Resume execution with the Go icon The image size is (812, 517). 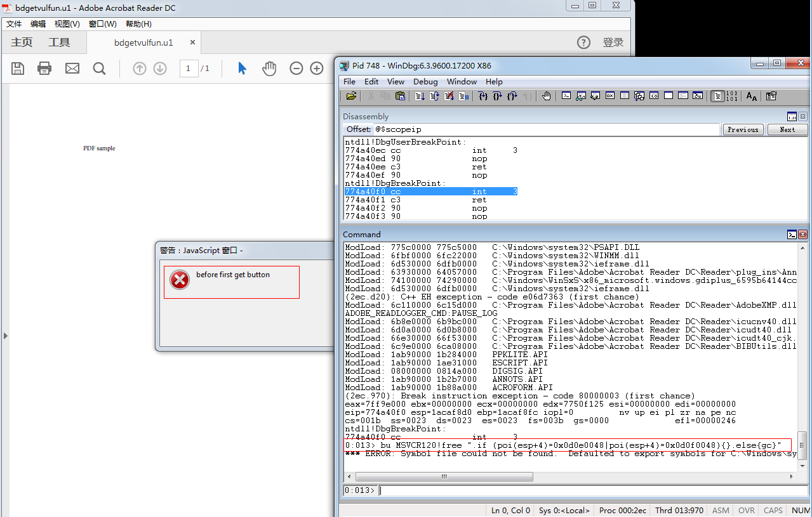420,96
